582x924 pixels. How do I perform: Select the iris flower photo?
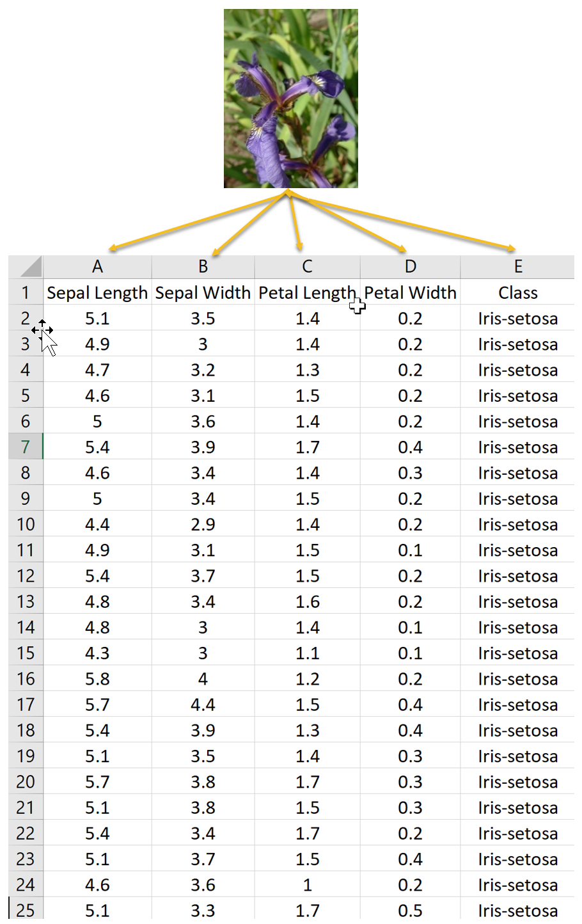[x=291, y=99]
